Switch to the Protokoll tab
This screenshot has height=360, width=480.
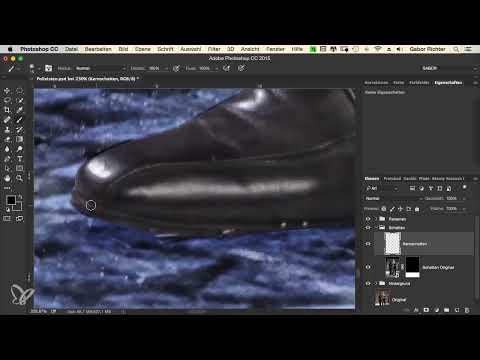[x=392, y=179]
